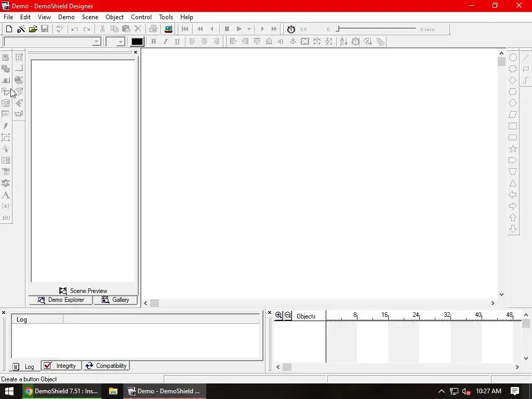Select the rounded rectangle shape
The height and width of the screenshot is (399, 532).
coord(513,137)
